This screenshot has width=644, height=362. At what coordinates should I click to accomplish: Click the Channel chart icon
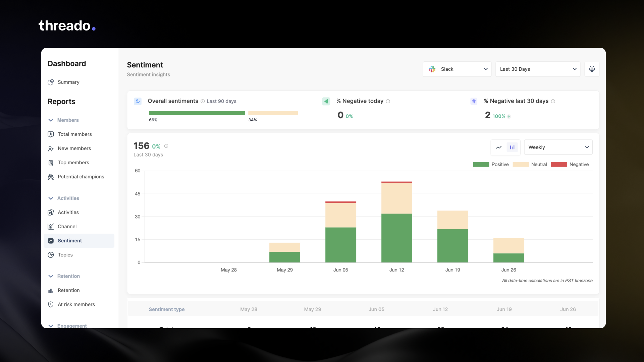(51, 227)
